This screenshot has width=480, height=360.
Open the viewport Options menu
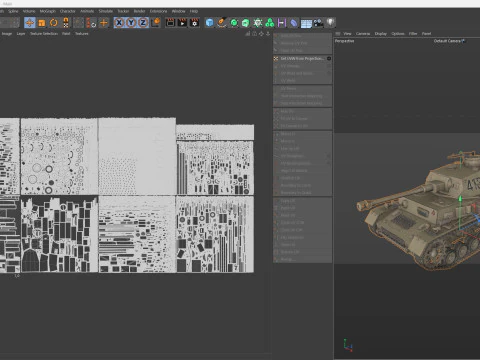click(398, 34)
